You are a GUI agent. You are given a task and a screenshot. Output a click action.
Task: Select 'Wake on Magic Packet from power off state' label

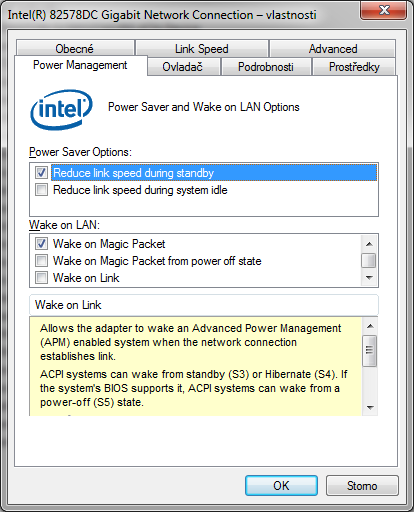coord(157,261)
